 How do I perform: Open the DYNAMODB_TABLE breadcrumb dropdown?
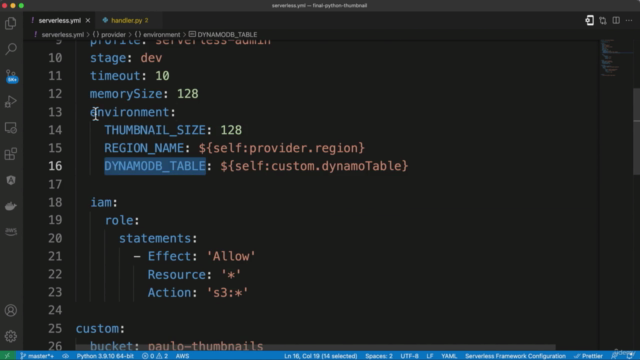[223, 35]
